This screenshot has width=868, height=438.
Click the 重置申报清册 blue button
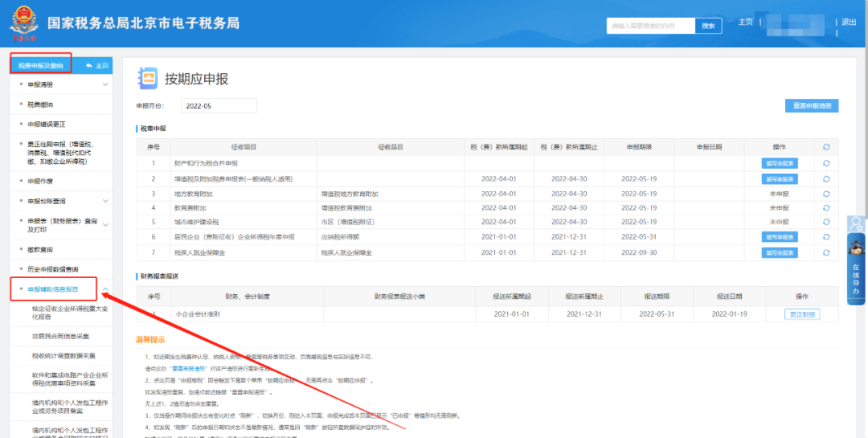pyautogui.click(x=812, y=106)
